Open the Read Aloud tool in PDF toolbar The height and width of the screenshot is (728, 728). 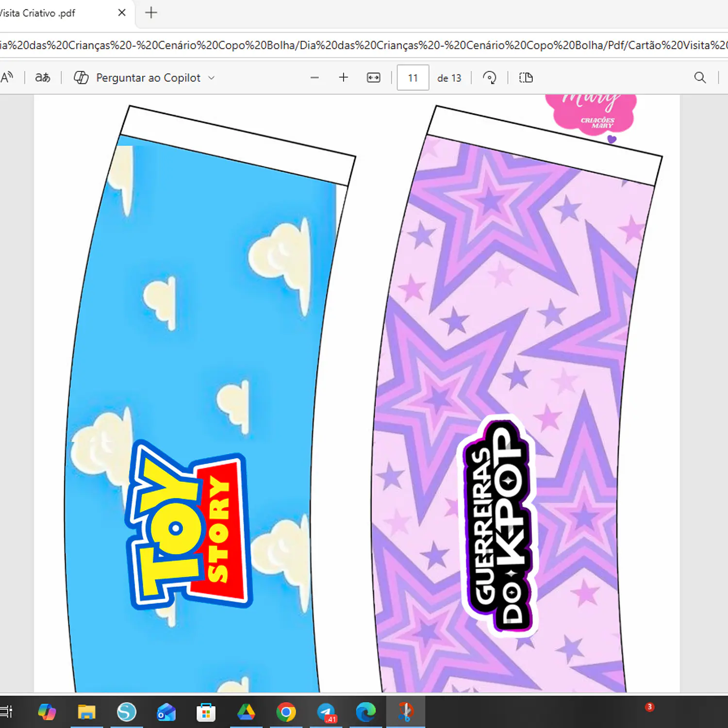pos(7,78)
